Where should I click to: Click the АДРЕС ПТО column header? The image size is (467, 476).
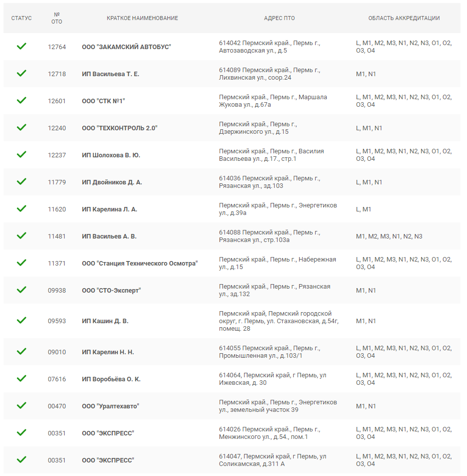(x=279, y=18)
